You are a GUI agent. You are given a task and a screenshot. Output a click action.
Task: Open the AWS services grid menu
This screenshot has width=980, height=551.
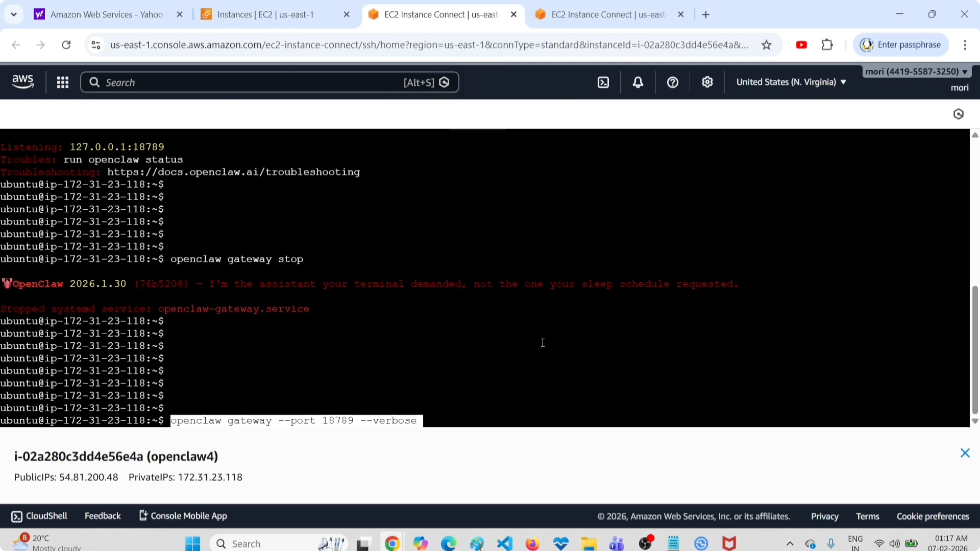point(62,82)
